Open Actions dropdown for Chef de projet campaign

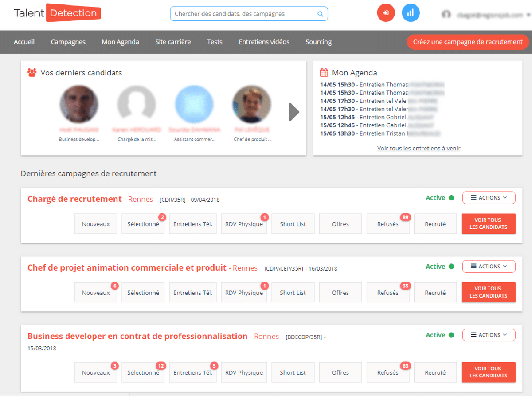coord(489,267)
